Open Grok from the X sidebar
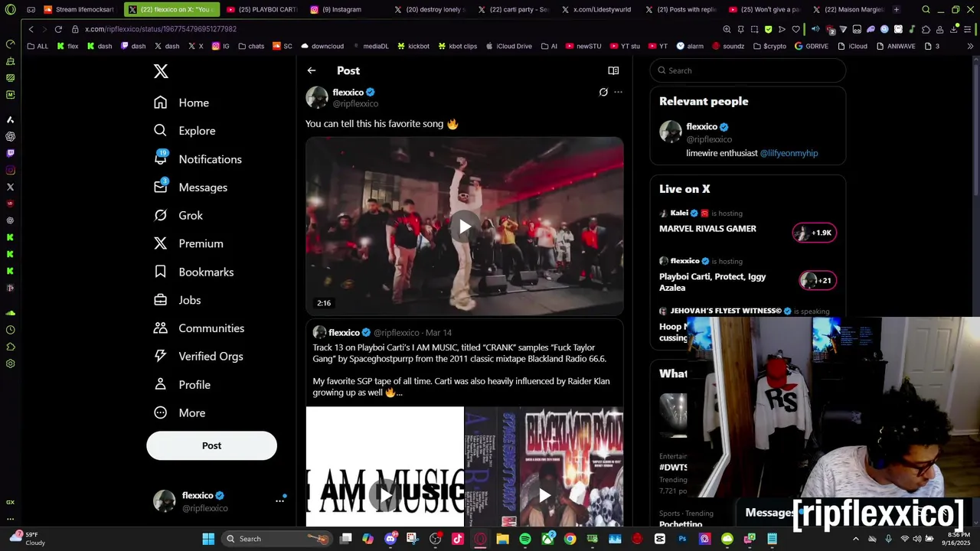The height and width of the screenshot is (551, 980). click(178, 216)
